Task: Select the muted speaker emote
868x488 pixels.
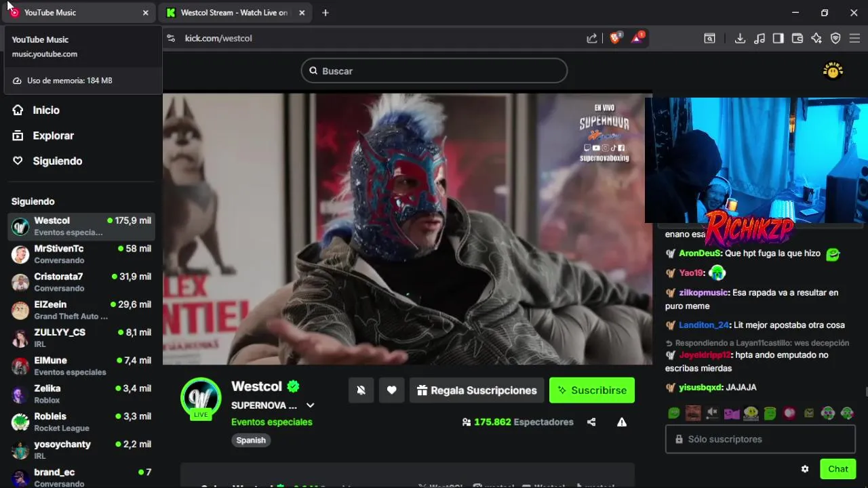Action: tap(712, 413)
